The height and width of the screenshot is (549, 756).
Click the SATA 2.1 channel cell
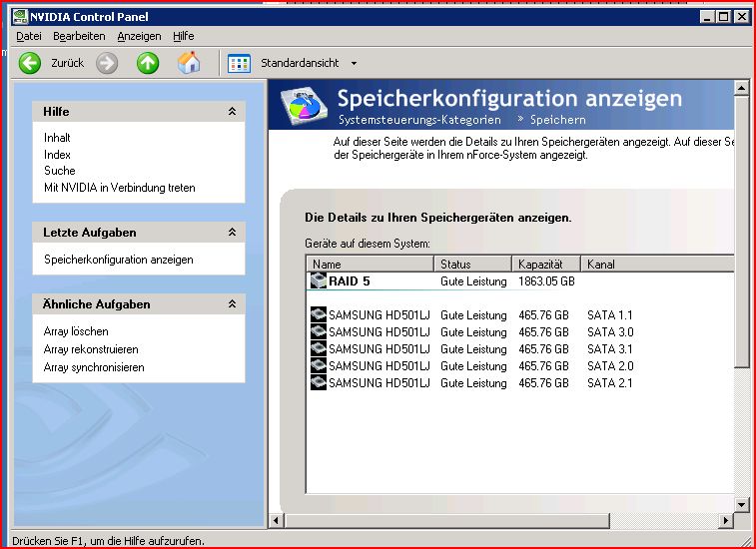(x=610, y=382)
